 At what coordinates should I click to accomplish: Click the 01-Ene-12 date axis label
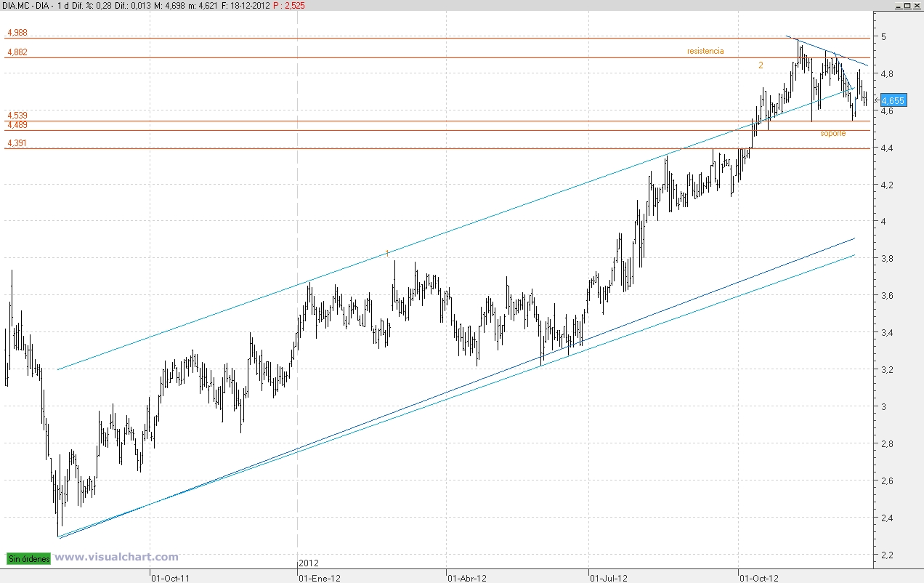click(x=320, y=579)
